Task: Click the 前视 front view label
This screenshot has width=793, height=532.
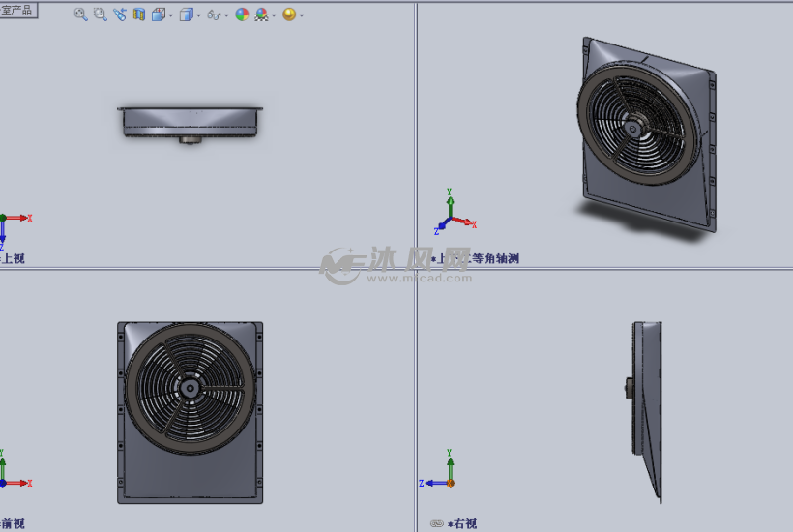Action: click(x=14, y=523)
